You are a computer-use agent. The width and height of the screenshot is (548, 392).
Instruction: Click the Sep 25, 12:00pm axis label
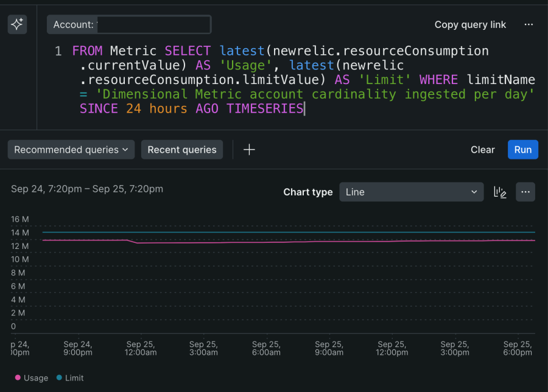[392, 348]
